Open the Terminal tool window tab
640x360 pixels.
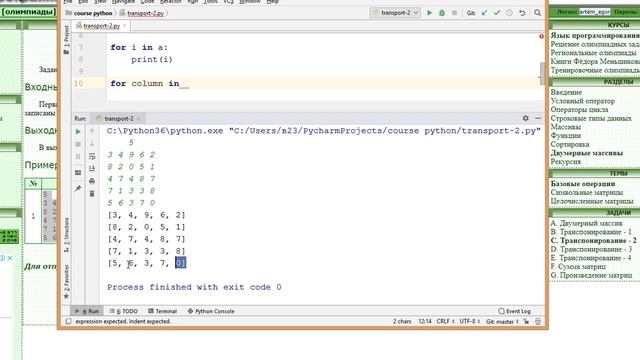click(162, 311)
